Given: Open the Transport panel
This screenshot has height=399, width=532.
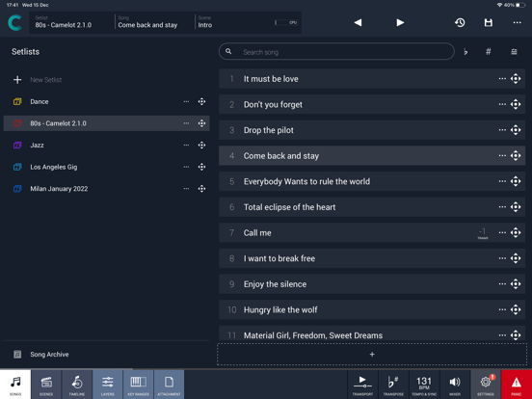Looking at the screenshot, I should (x=362, y=385).
